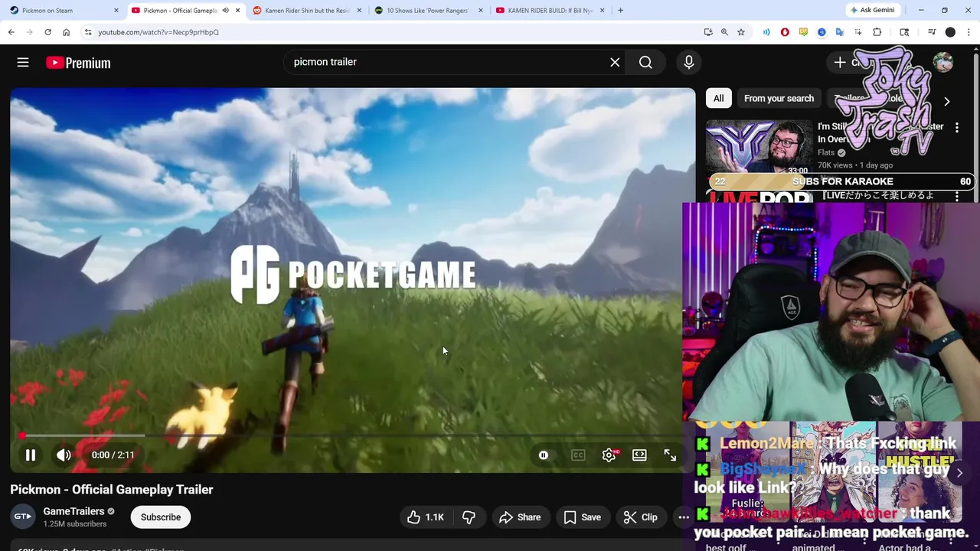Open the YouTube hamburger guide menu
This screenshot has width=980, height=551.
point(23,63)
